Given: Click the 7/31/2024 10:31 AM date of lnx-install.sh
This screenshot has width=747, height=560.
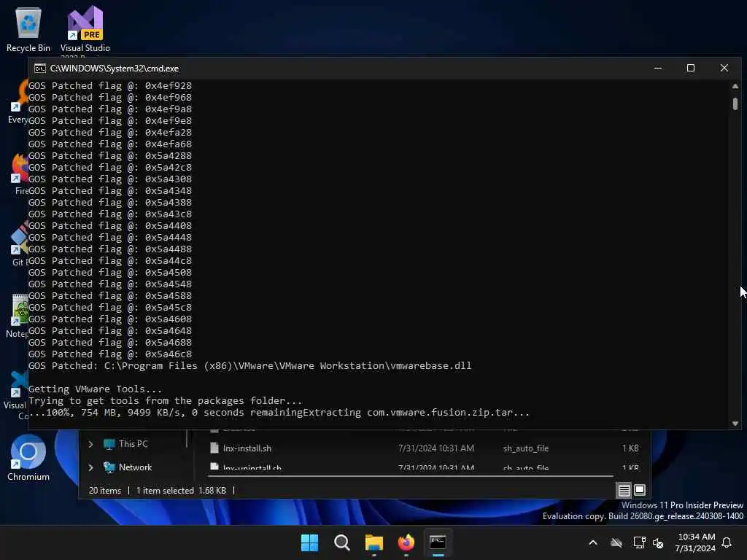Looking at the screenshot, I should coord(436,448).
